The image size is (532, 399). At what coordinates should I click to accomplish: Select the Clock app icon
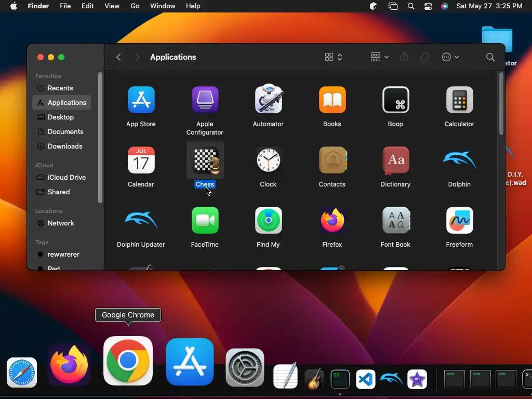click(269, 160)
